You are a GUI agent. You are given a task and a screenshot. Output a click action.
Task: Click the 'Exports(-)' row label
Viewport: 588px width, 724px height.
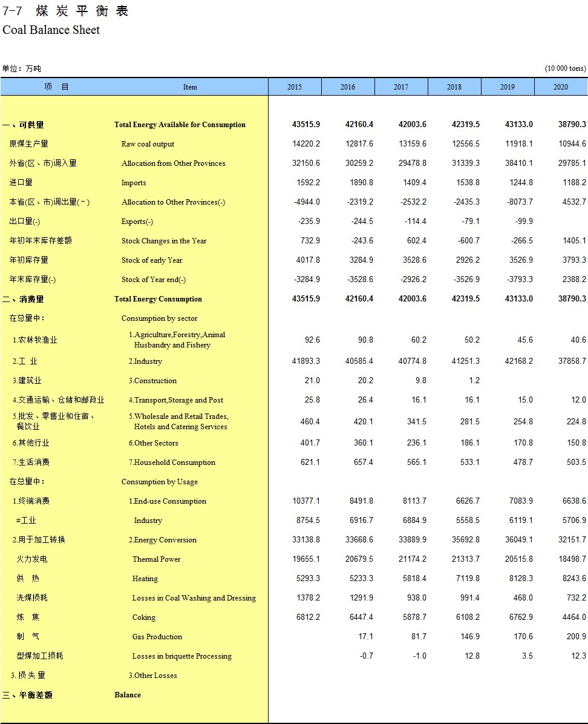click(x=137, y=222)
